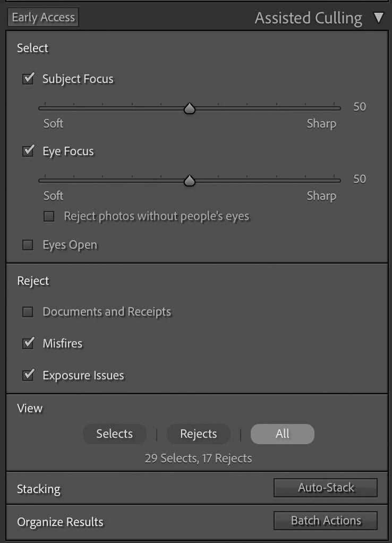Toggle the Subject Focus checkbox

(28, 79)
